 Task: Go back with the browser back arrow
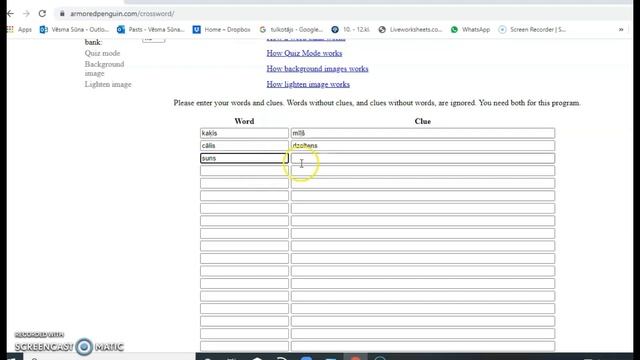click(x=10, y=13)
